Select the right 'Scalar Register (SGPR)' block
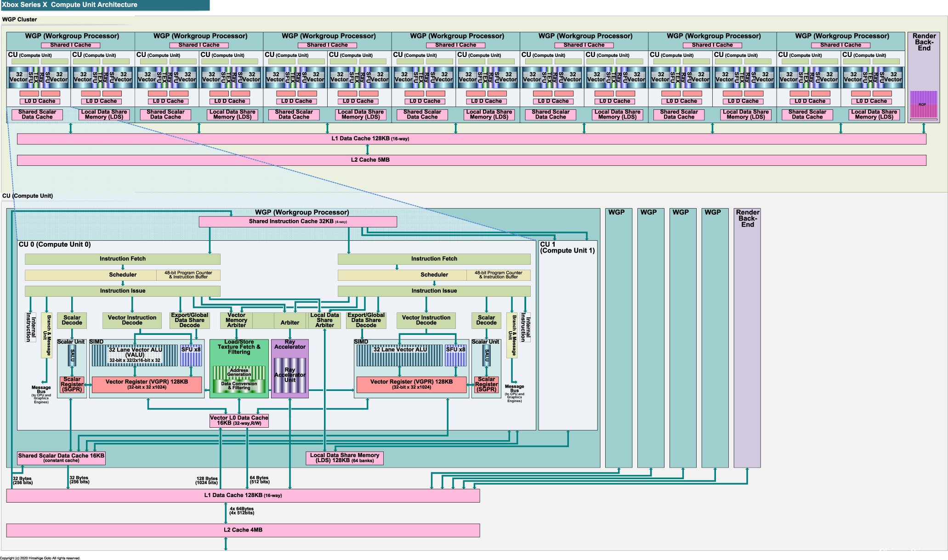Image resolution: width=948 pixels, height=560 pixels. [486, 385]
